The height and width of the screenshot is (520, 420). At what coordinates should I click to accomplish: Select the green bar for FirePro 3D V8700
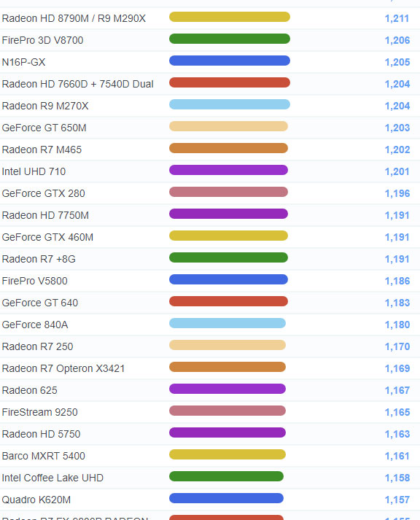[x=230, y=39]
